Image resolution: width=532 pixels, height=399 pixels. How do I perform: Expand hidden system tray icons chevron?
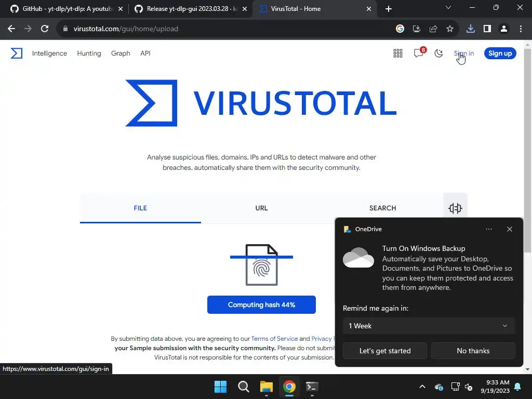tap(422, 387)
